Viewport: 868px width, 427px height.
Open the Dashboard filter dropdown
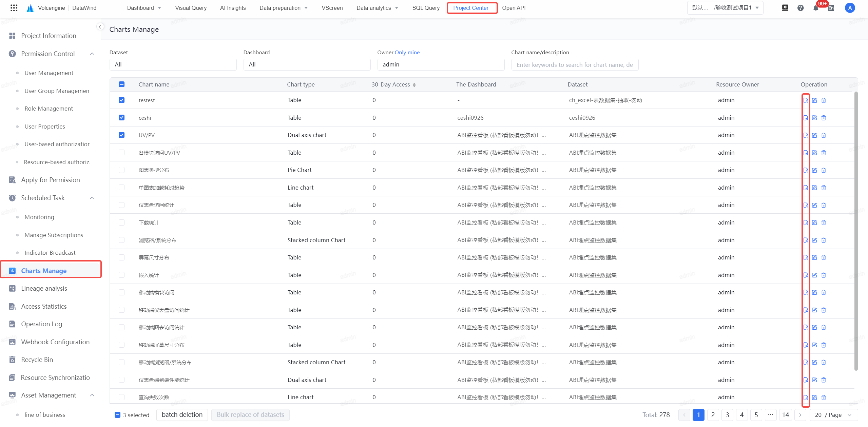click(x=307, y=64)
